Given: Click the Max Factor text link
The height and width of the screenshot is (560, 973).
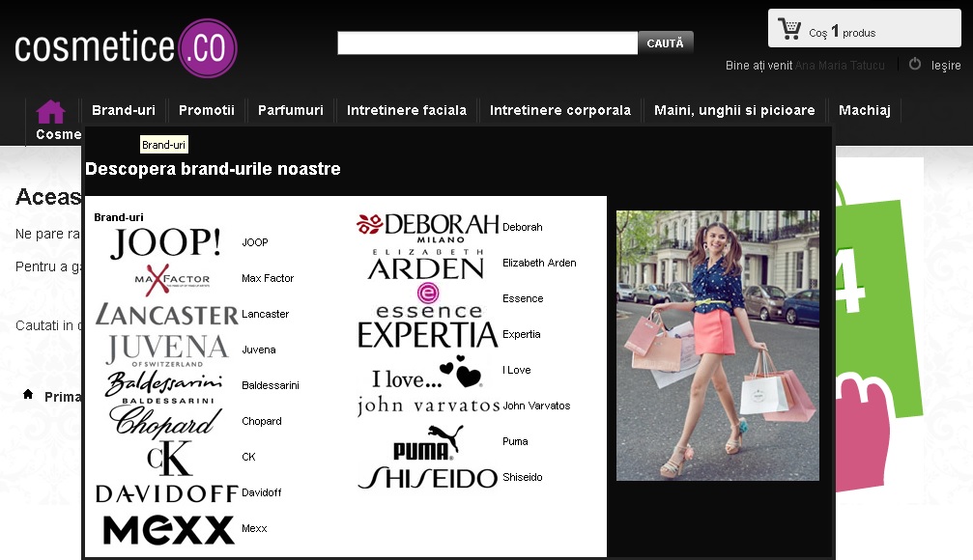Looking at the screenshot, I should pos(268,278).
